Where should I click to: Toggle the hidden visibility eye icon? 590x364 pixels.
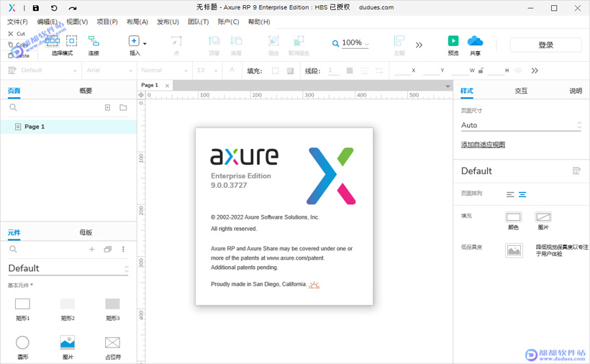click(518, 70)
